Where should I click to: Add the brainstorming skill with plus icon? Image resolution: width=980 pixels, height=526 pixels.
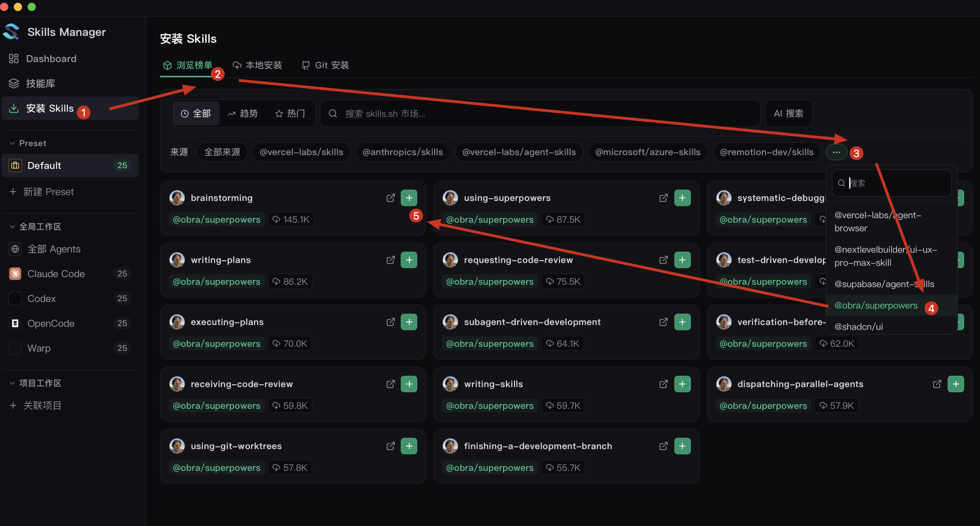point(409,198)
